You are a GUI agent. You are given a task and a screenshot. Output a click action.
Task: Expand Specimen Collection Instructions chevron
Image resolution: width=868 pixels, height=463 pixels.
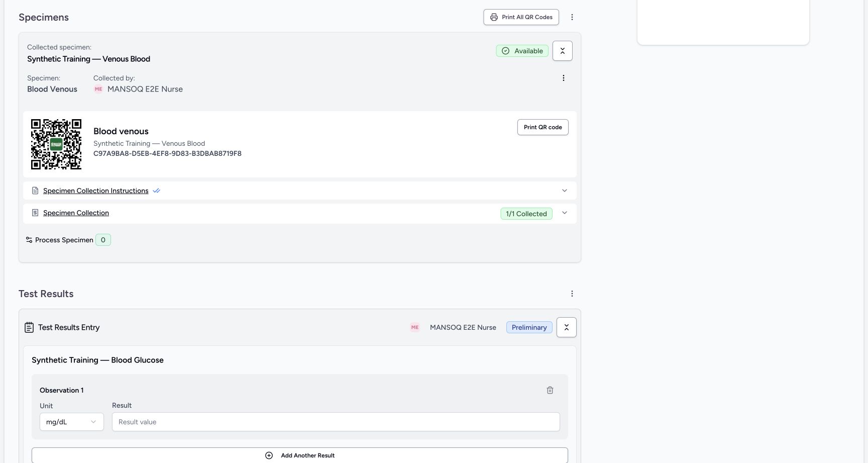[x=565, y=191]
